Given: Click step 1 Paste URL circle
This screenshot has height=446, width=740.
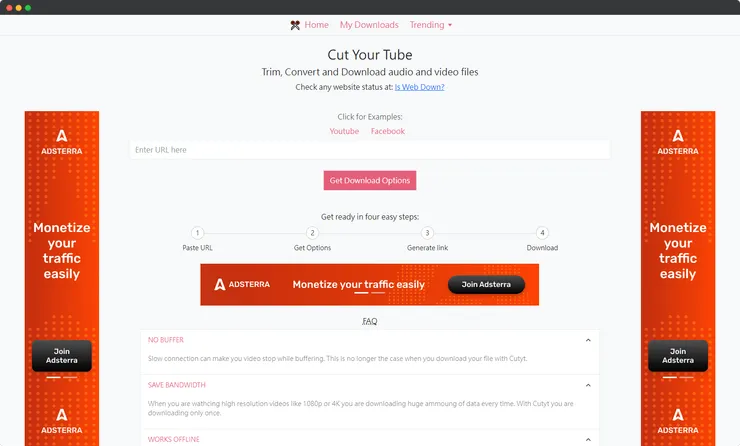Looking at the screenshot, I should coord(197,233).
